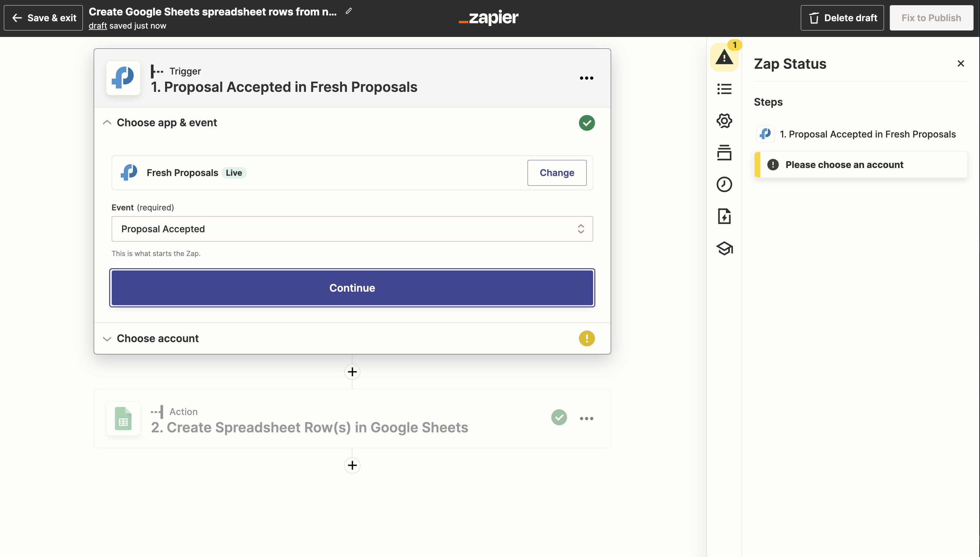Click Delete draft button
The width and height of the screenshot is (980, 557).
(842, 18)
